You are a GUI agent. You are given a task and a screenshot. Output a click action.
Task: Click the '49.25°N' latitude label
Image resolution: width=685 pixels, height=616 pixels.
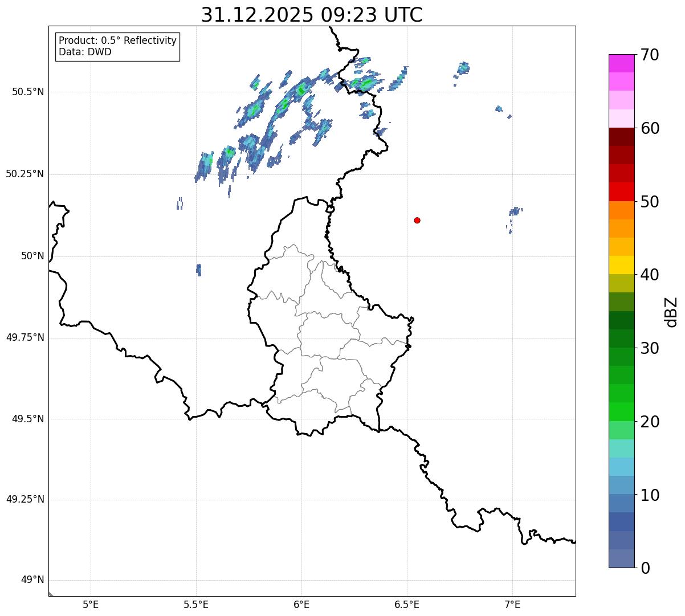click(25, 499)
